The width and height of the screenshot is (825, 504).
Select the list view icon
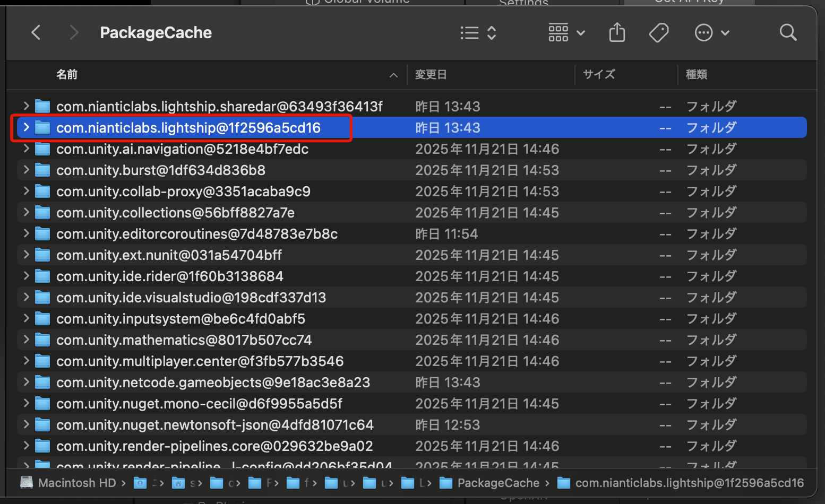pos(469,33)
